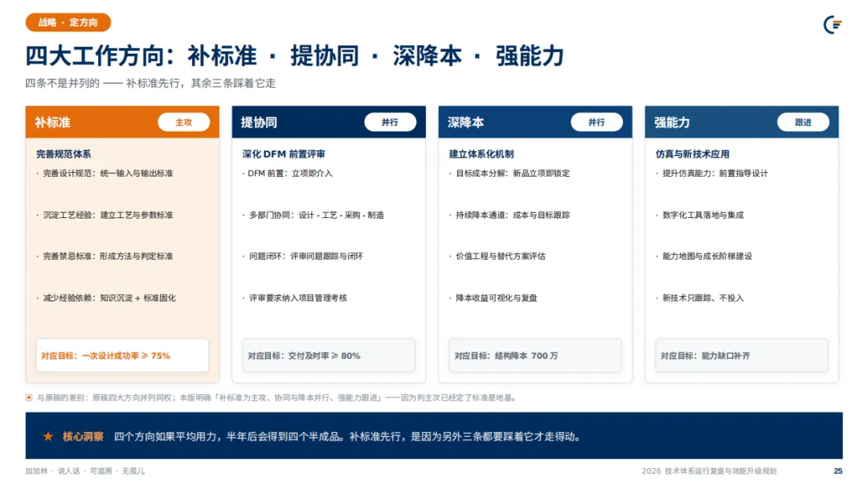Click the company logo icon at top right
Image resolution: width=868 pixels, height=489 pixels.
pyautogui.click(x=833, y=24)
